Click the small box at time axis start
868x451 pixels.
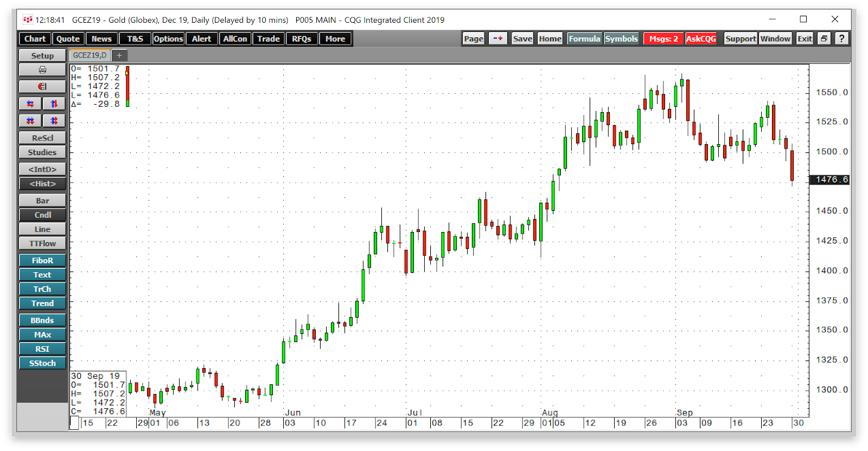[74, 423]
